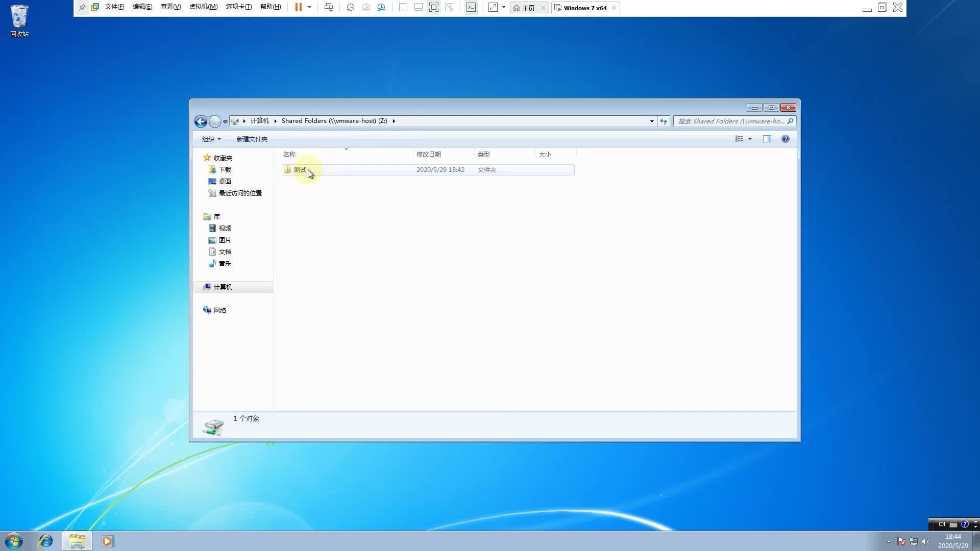Image resolution: width=980 pixels, height=551 pixels.
Task: Toggle the thumbnail bar view icon
Action: [x=418, y=8]
